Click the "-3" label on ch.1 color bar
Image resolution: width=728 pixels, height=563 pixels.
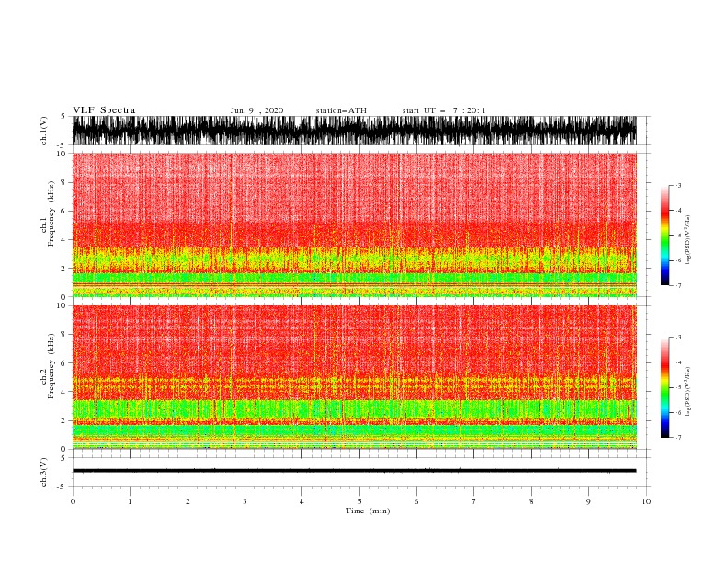click(x=678, y=185)
